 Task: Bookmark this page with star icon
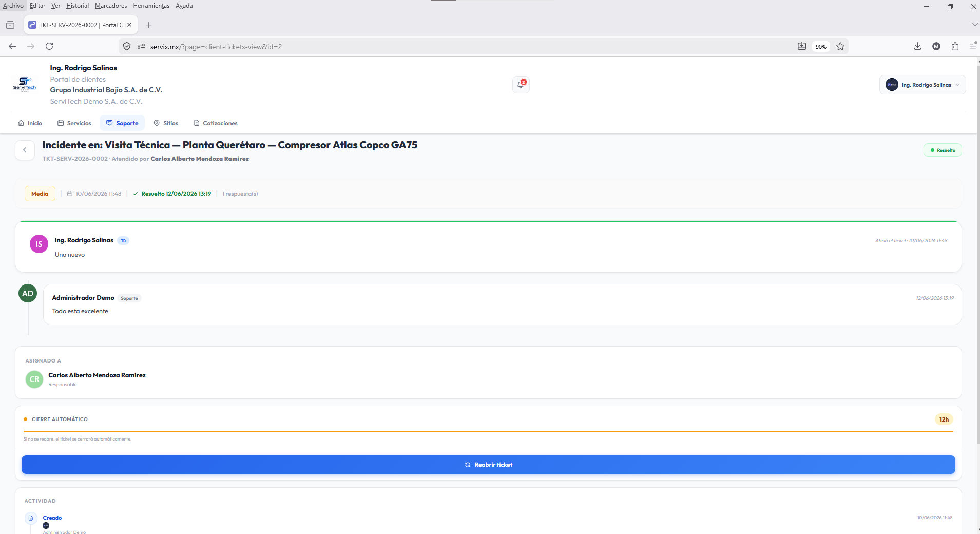(840, 47)
